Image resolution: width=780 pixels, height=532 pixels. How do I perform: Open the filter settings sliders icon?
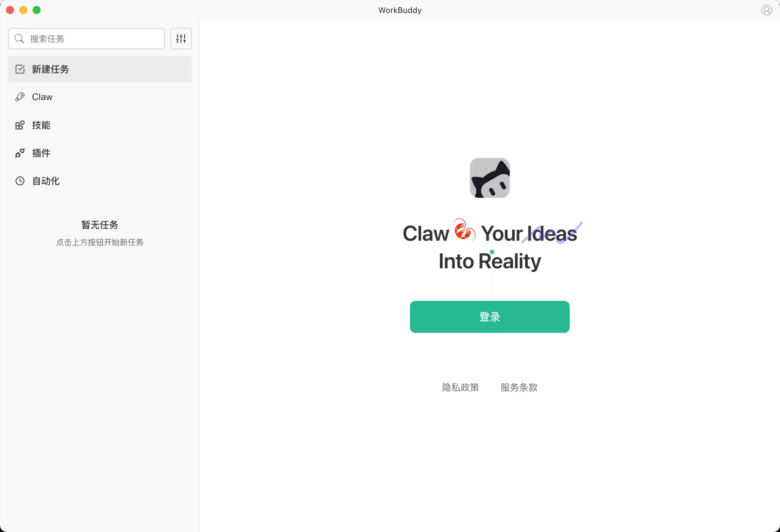point(181,39)
